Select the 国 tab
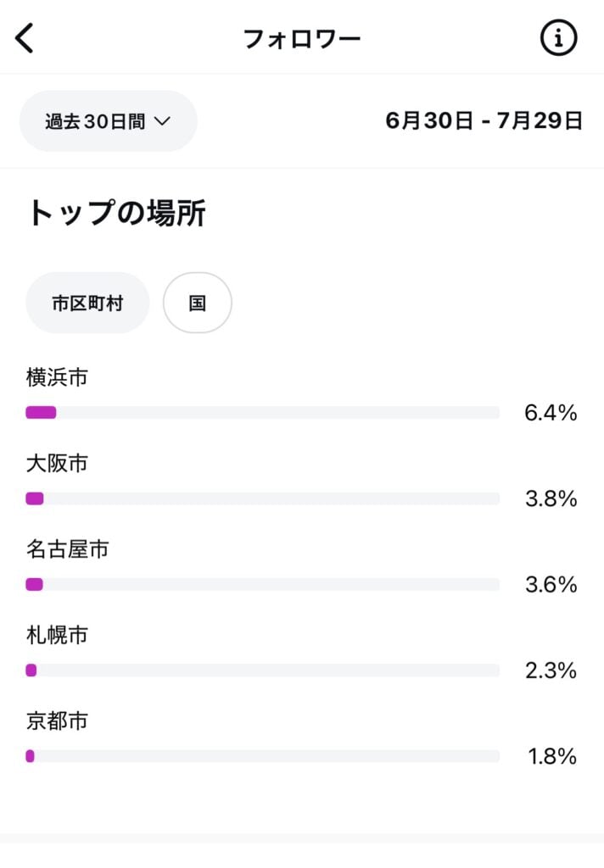Viewport: 604px width, 868px height. [197, 303]
